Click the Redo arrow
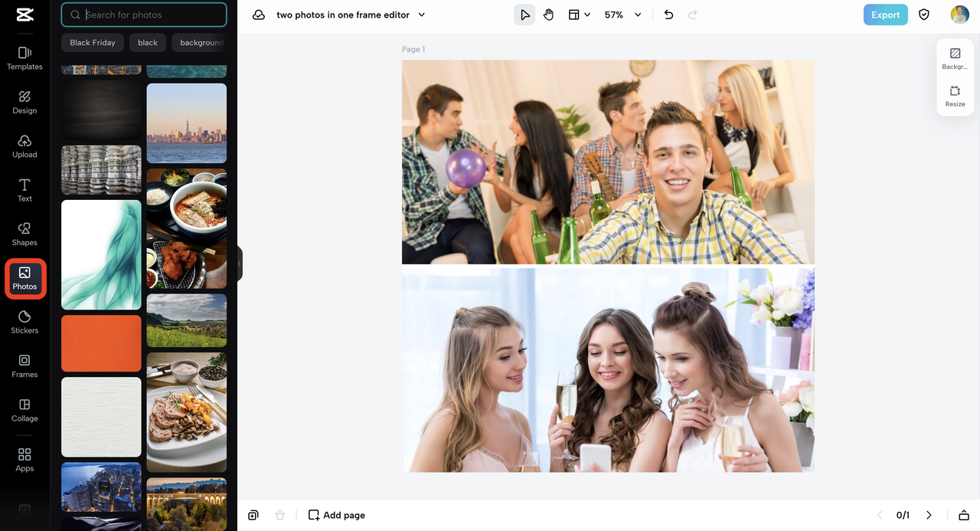Screen dimensions: 980x531 693,15
